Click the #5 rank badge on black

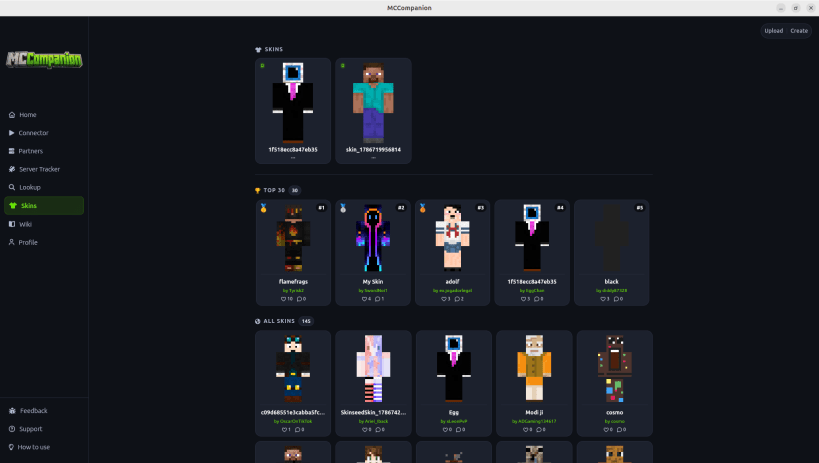639,207
